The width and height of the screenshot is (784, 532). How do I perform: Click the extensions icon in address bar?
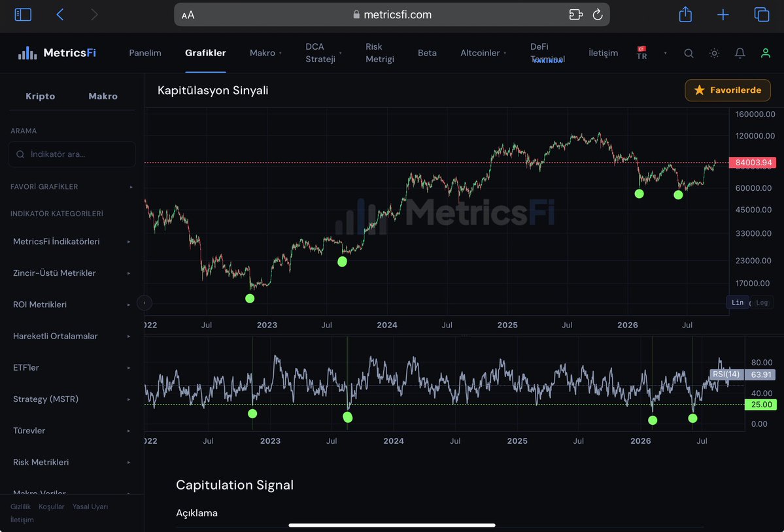(x=576, y=14)
